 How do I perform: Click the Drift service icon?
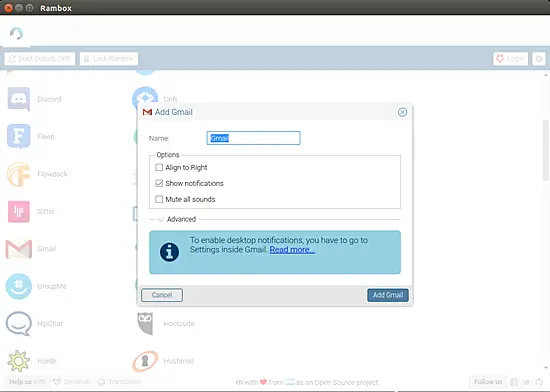tap(145, 97)
